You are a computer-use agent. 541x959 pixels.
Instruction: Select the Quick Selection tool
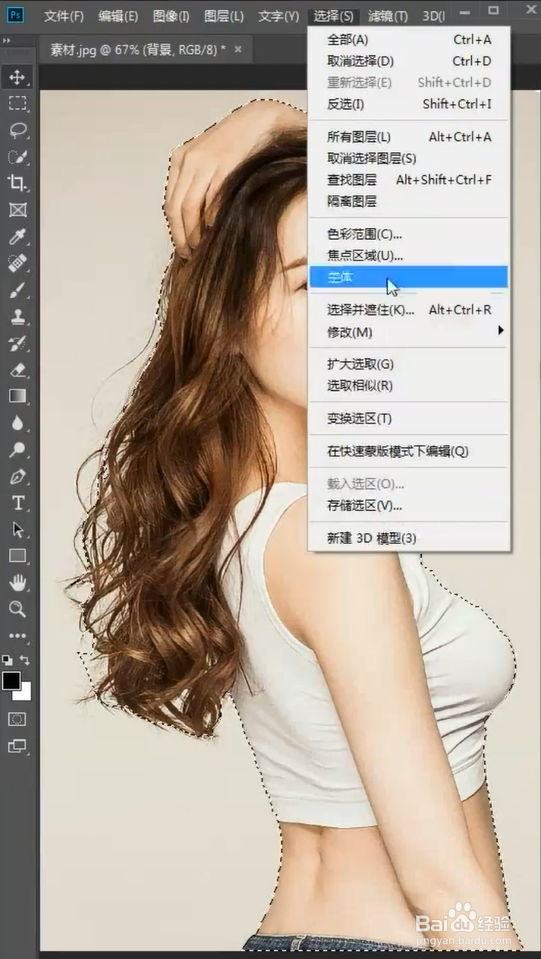(17, 156)
